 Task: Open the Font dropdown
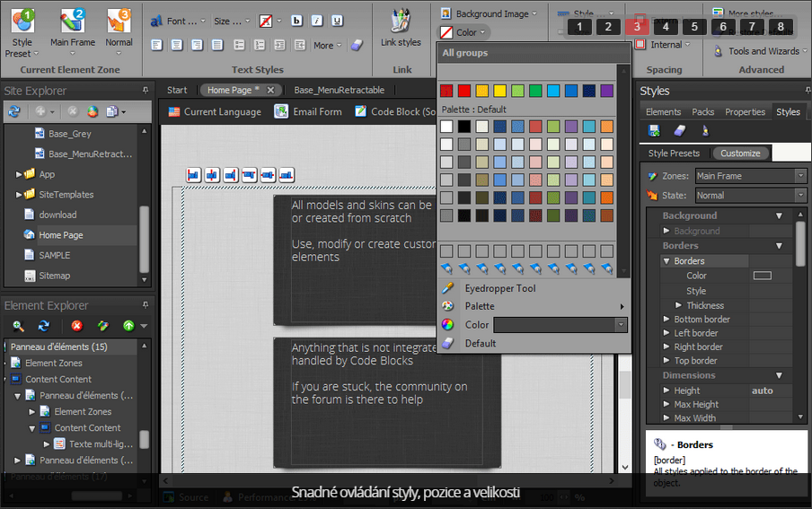178,22
